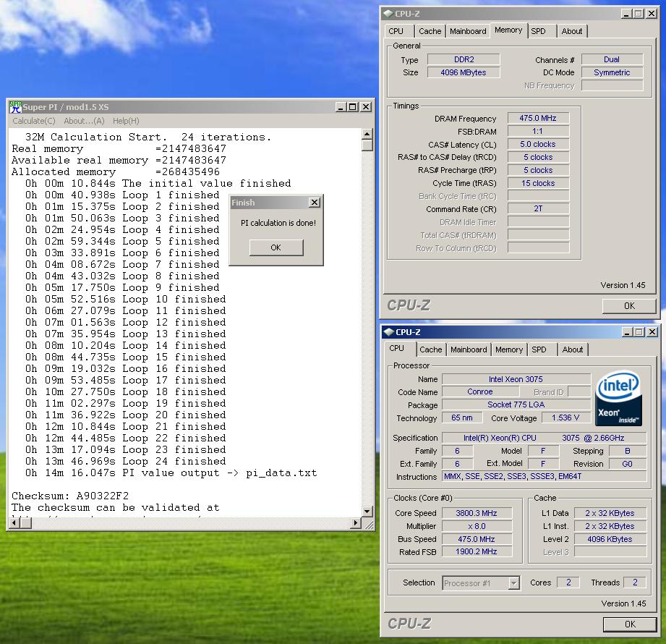Switch to About tab in lower CPU-Z window
Image resolution: width=666 pixels, height=644 pixels.
coord(573,349)
